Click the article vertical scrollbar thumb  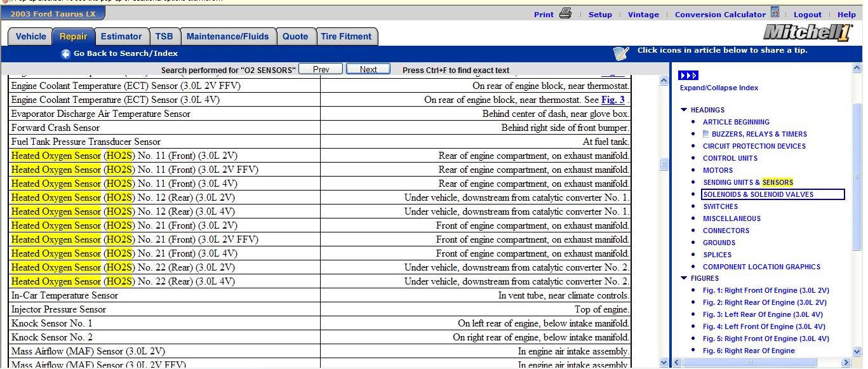point(664,164)
